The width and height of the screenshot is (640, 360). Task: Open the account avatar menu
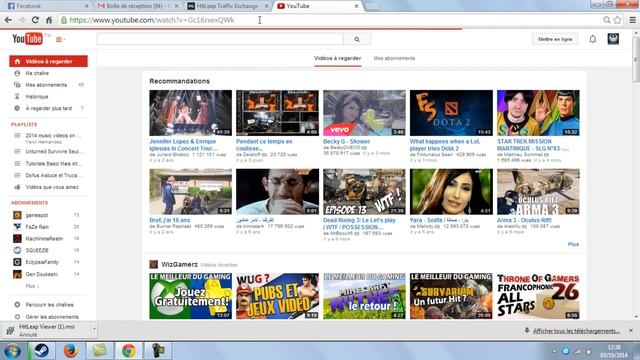click(x=613, y=39)
